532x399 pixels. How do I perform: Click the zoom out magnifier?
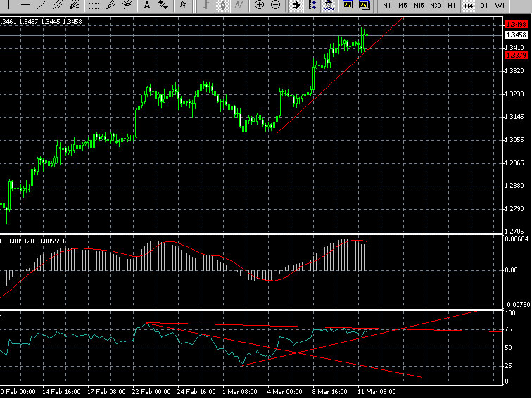coord(275,5)
